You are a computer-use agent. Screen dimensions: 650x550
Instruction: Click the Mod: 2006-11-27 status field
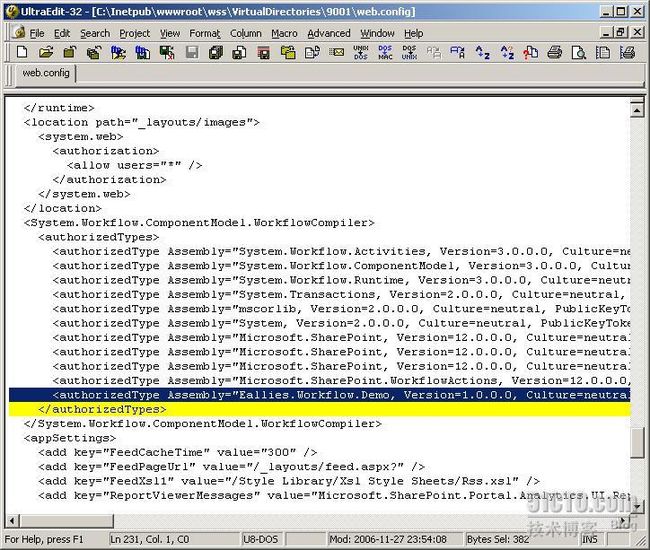point(395,539)
